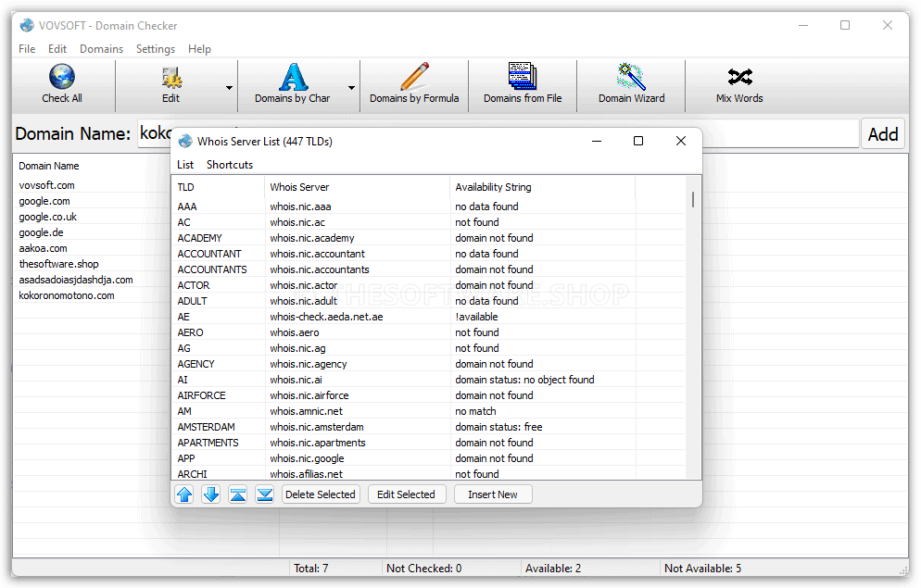This screenshot has height=588, width=921.
Task: Click the Add domain button
Action: [x=883, y=133]
